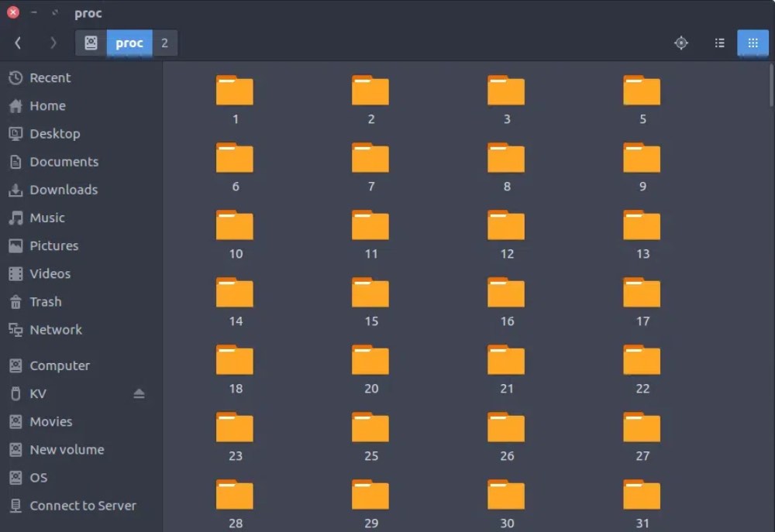Open the Movies volume

(x=50, y=421)
